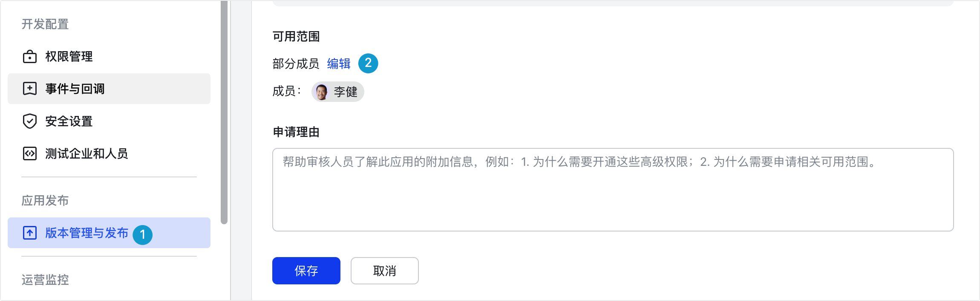Click the 李健 member name tag
980x301 pixels.
tap(346, 92)
